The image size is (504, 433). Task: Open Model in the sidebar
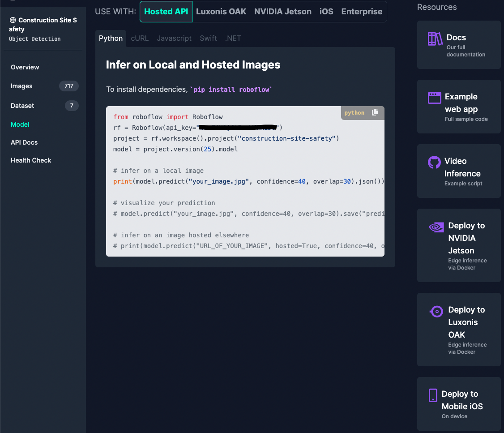click(20, 124)
